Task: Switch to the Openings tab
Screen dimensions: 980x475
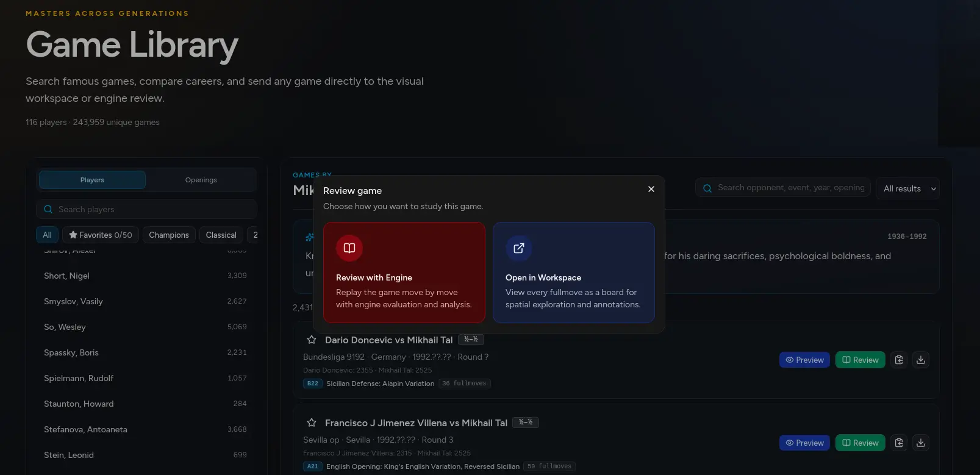Action: tap(201, 180)
